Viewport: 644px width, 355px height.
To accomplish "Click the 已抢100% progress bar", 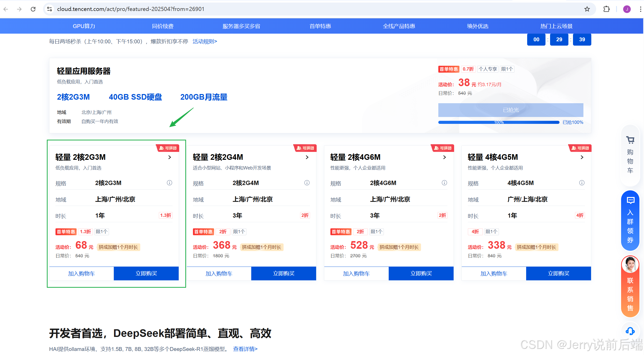I will pyautogui.click(x=498, y=122).
